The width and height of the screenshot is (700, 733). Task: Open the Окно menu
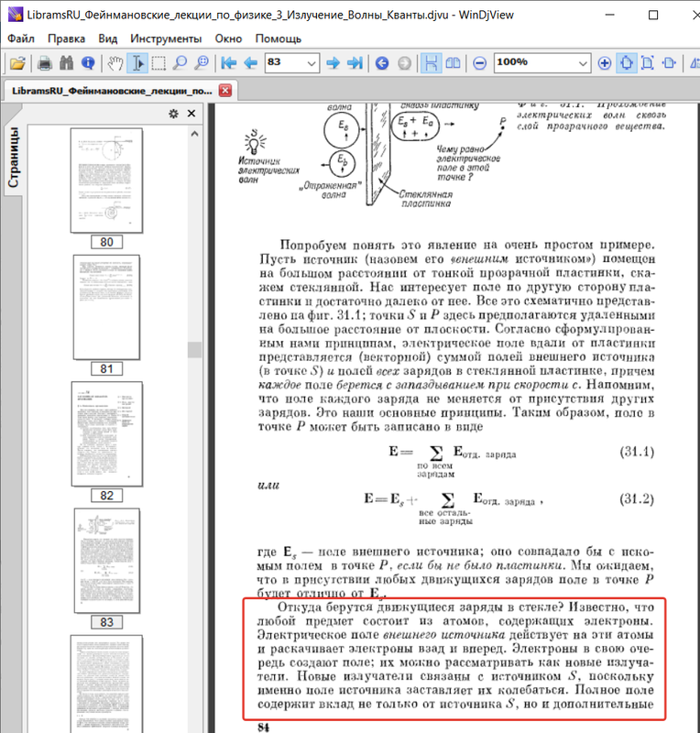point(228,38)
